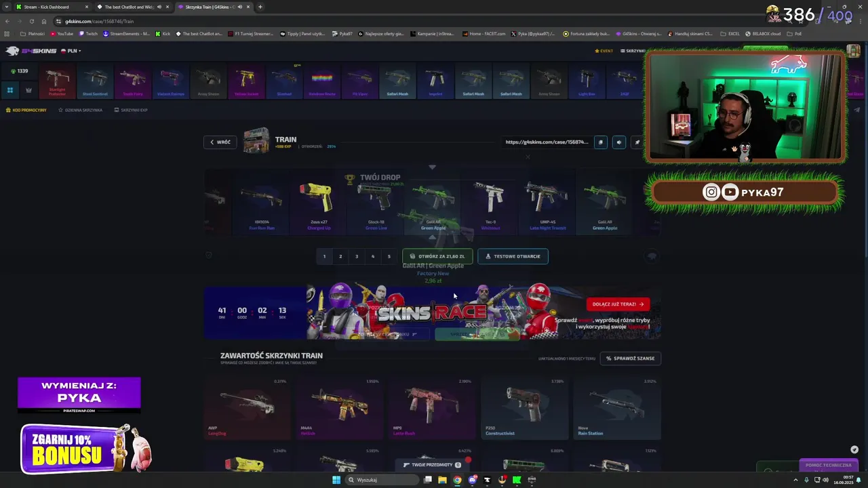Open Skrzynki EXP link

pos(131,110)
